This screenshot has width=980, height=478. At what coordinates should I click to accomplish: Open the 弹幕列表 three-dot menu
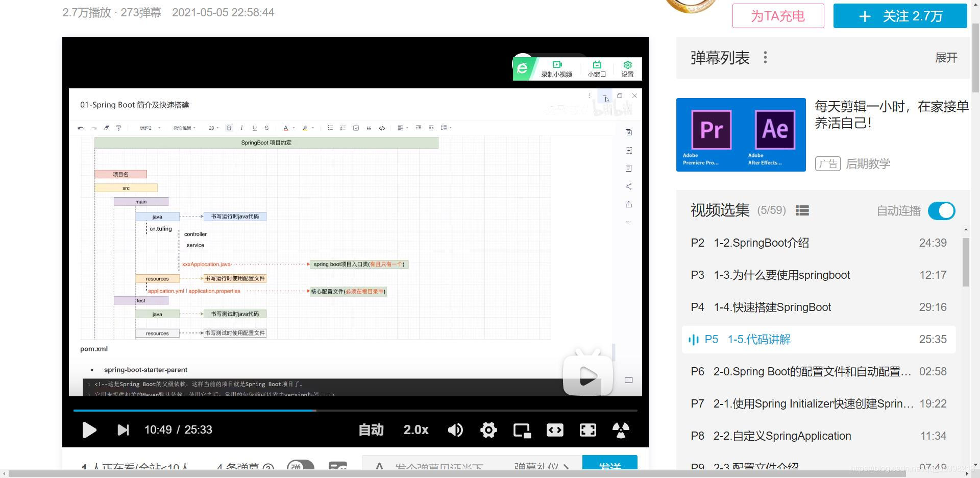765,58
